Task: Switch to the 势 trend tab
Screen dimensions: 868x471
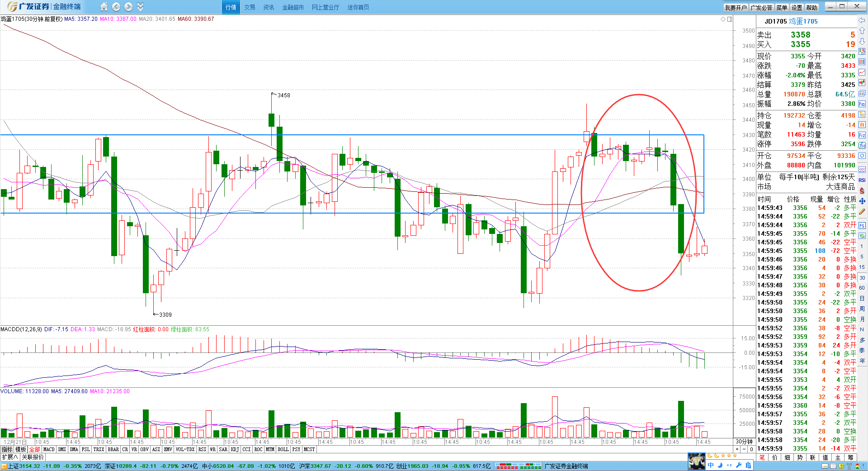Action: (800, 457)
